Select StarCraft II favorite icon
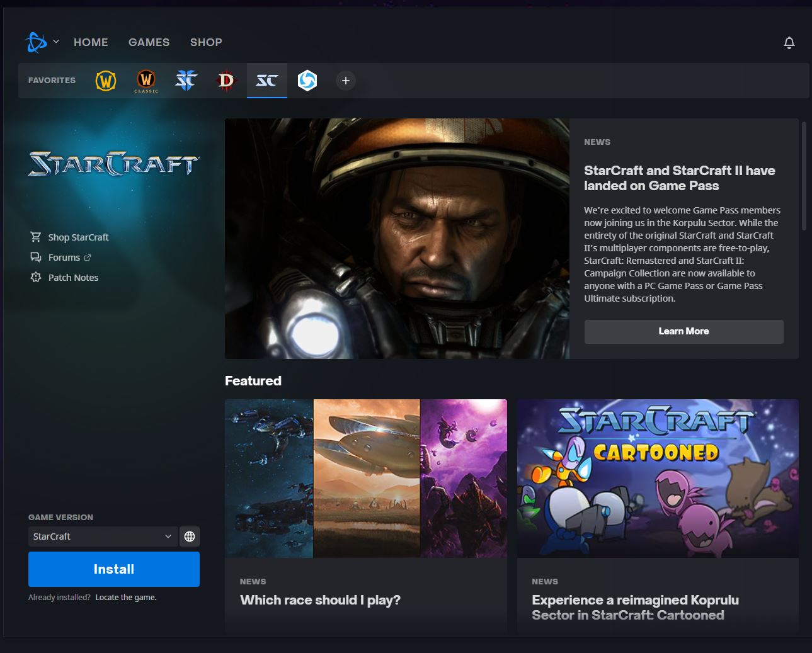The height and width of the screenshot is (653, 812). click(x=186, y=81)
